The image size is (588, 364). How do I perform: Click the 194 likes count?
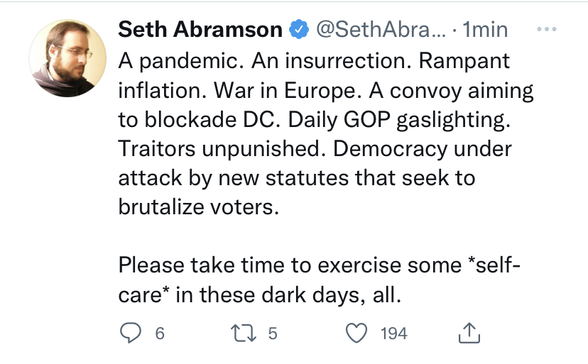[x=393, y=333]
